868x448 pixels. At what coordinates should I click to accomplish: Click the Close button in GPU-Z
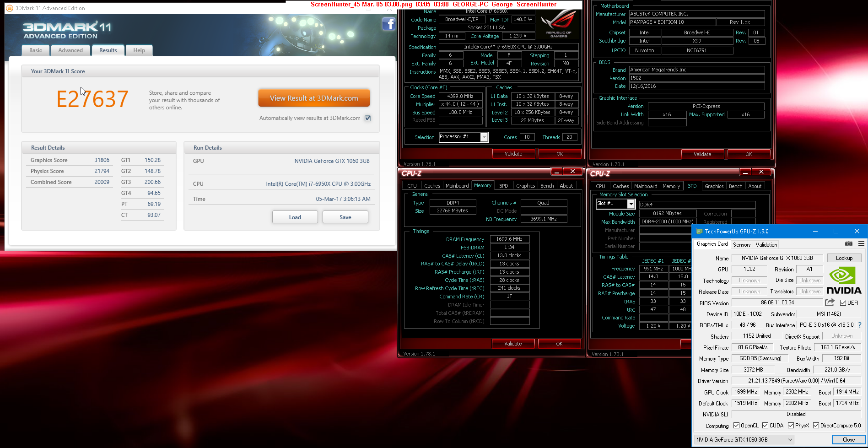[x=849, y=439]
